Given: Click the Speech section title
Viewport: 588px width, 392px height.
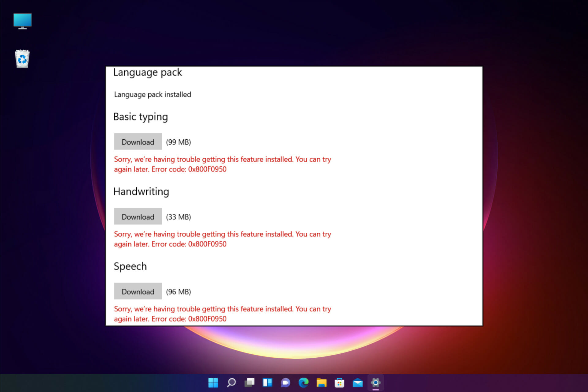Looking at the screenshot, I should coord(130,266).
